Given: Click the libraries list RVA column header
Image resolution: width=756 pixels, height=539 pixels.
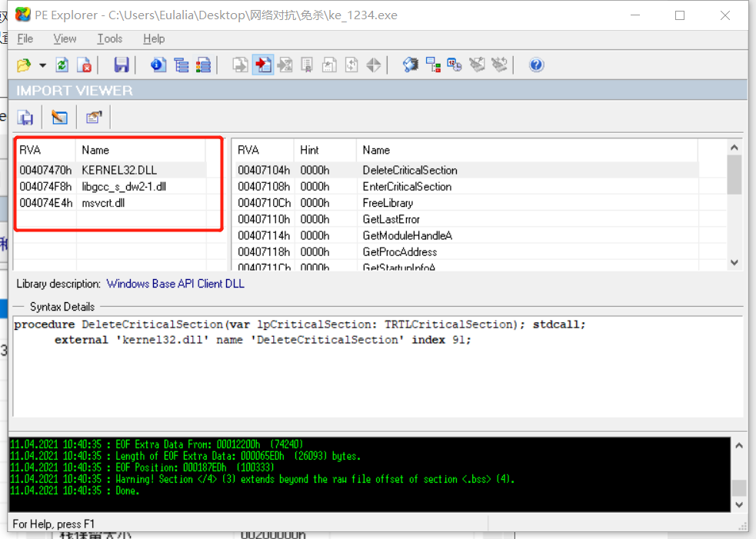Looking at the screenshot, I should pyautogui.click(x=46, y=150).
